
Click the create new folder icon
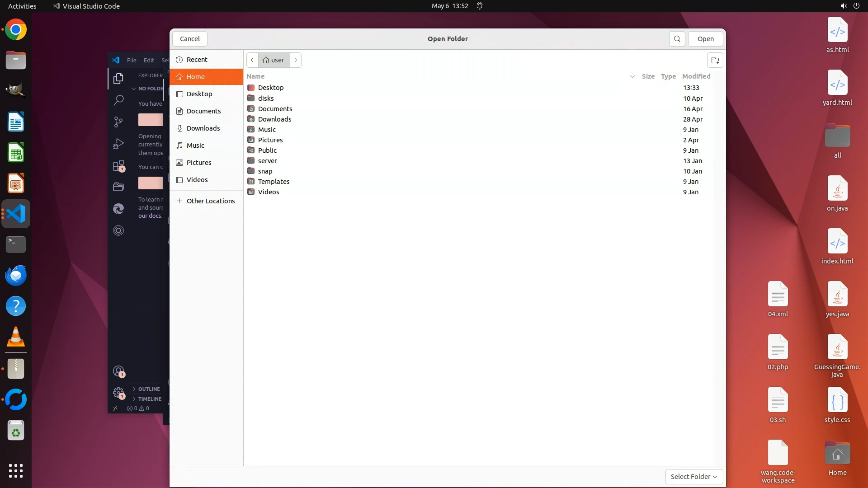pyautogui.click(x=715, y=60)
